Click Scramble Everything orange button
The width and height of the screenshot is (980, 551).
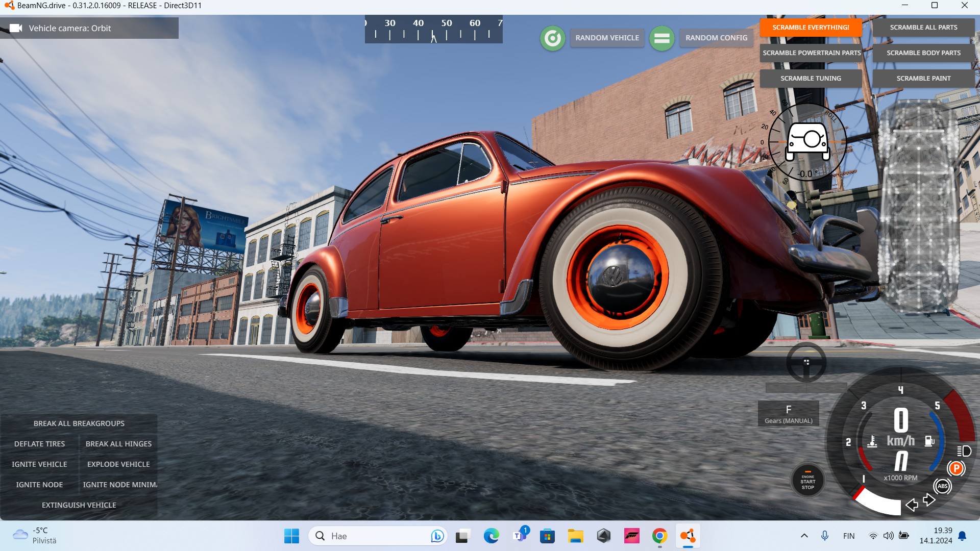click(811, 28)
